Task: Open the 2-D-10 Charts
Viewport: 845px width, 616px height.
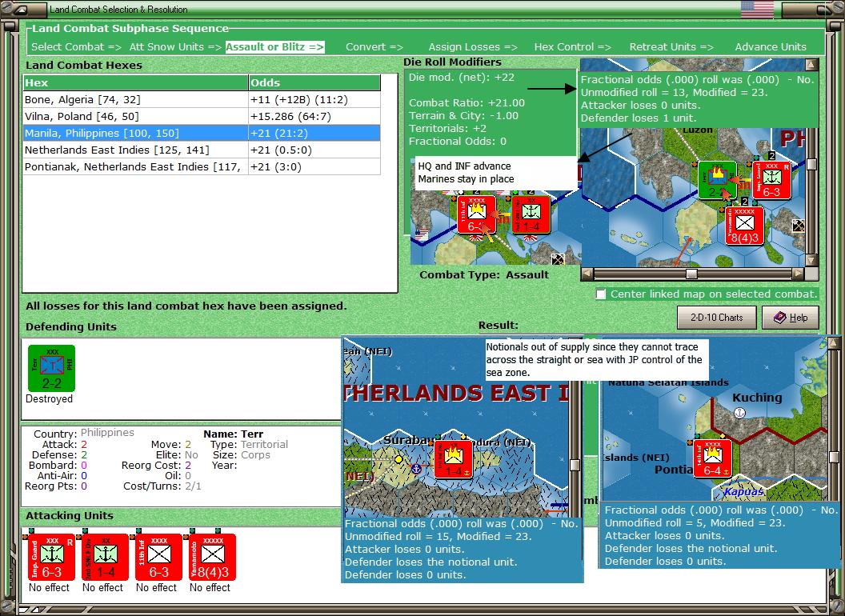Action: point(716,318)
